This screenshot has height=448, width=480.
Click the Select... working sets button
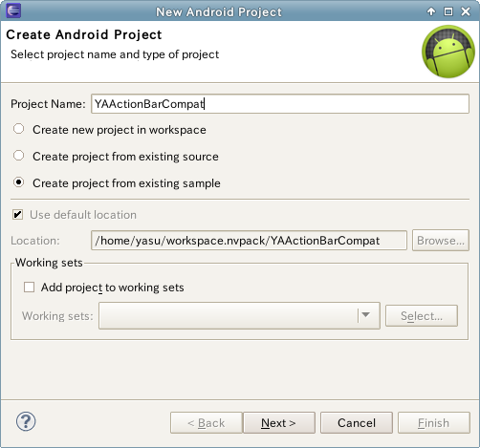click(x=422, y=315)
